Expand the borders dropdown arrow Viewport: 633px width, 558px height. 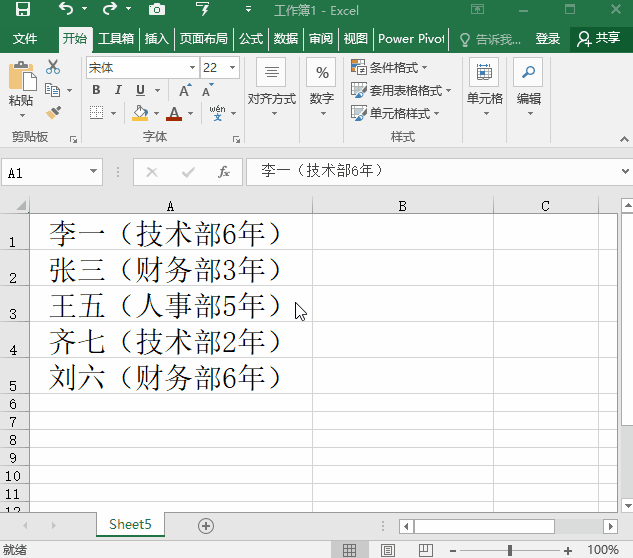(113, 113)
